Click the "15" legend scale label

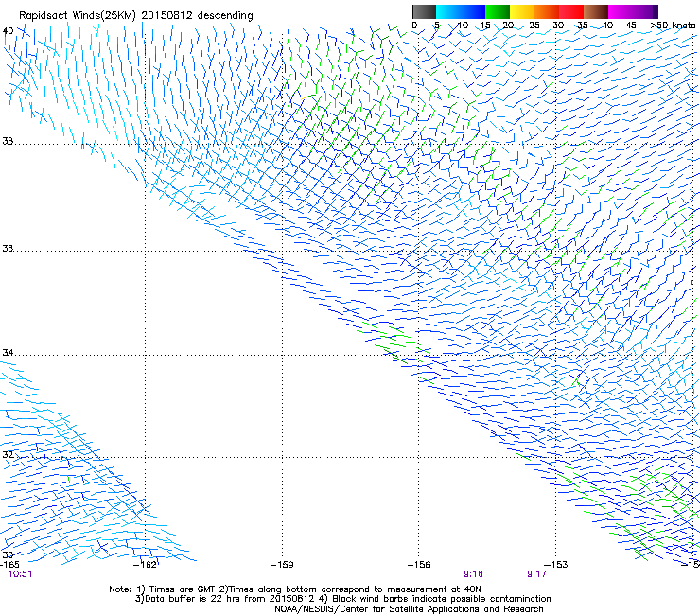click(x=485, y=26)
